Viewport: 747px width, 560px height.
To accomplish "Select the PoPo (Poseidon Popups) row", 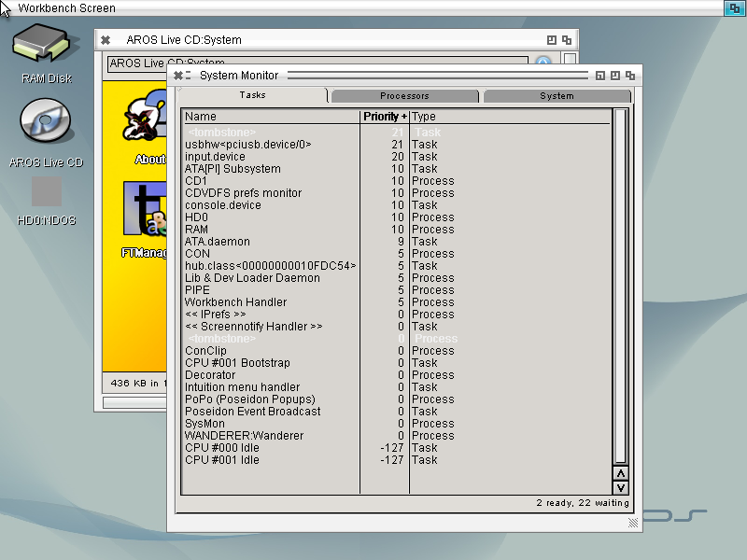I will point(397,399).
